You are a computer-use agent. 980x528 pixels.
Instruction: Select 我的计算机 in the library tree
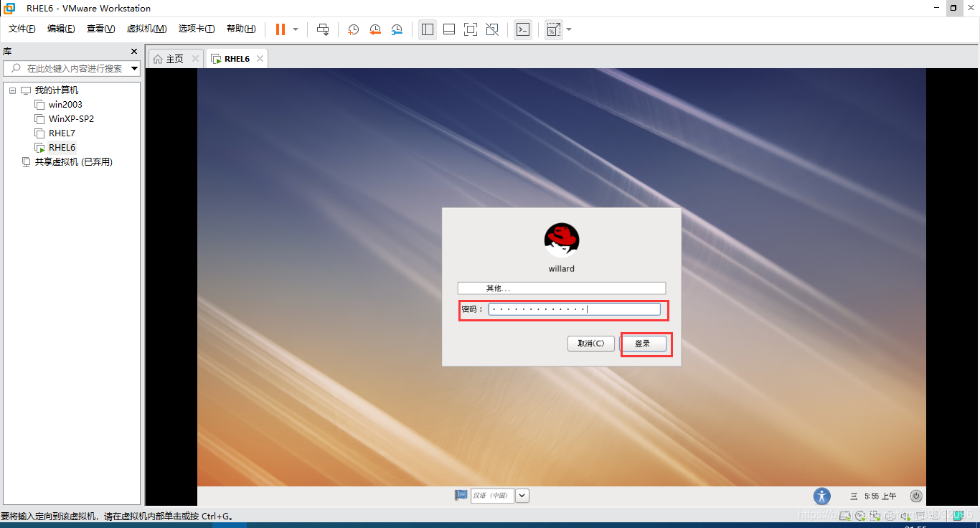click(57, 90)
